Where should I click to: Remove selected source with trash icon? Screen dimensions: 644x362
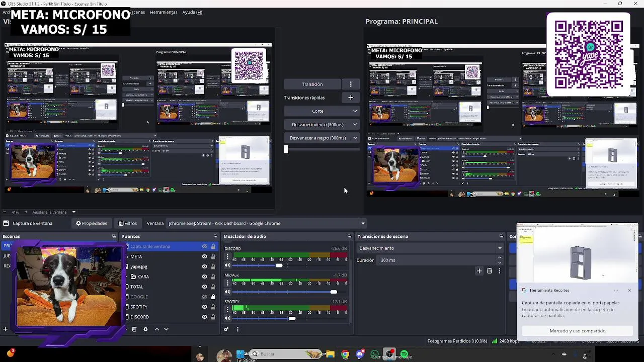click(x=134, y=329)
